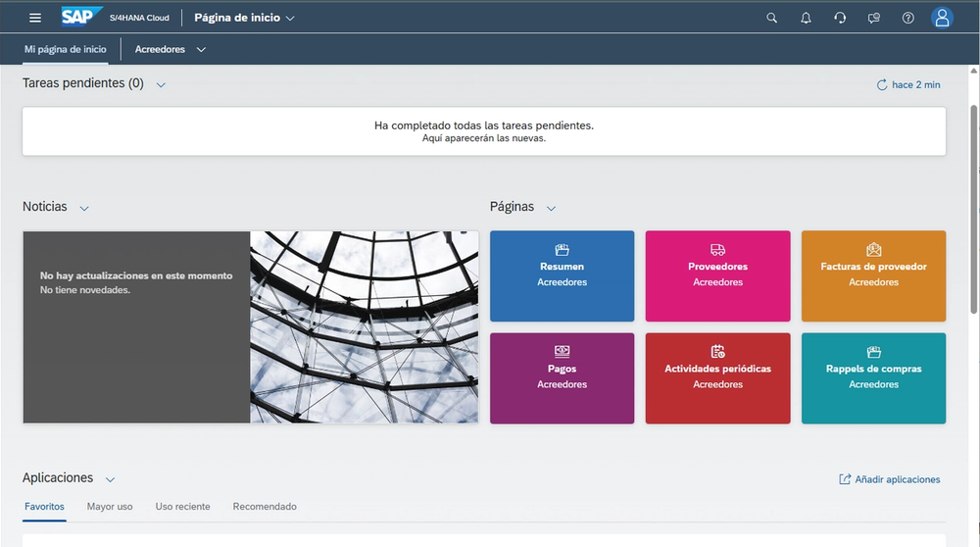Screen dimensions: 980x547
Task: Open the Proveedores Acreedores page tile
Action: click(717, 276)
